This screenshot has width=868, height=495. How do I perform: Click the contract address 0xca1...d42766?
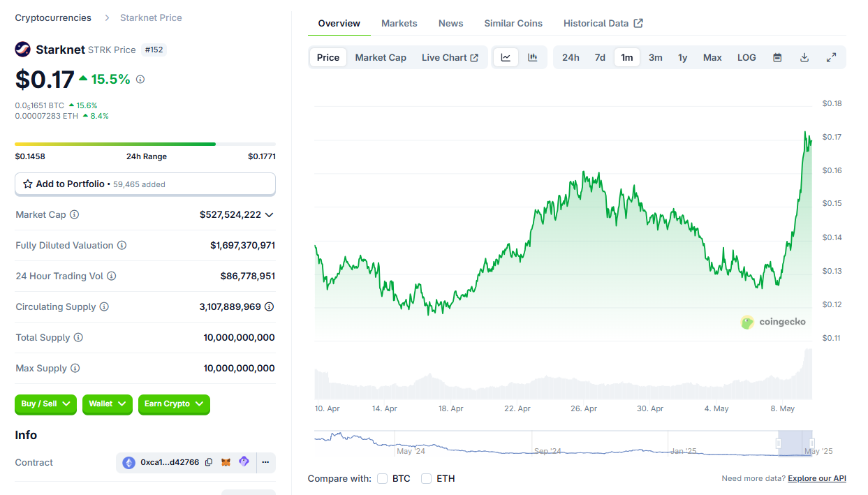pos(170,462)
